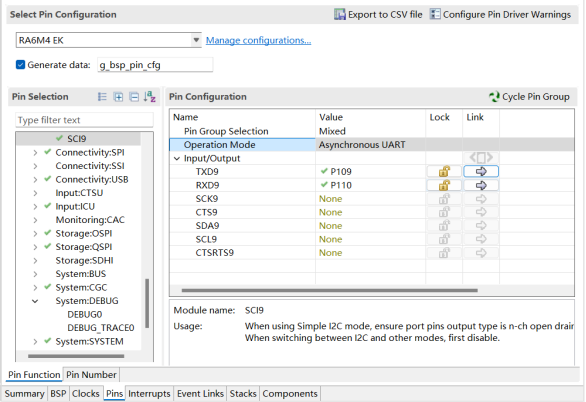The image size is (586, 402).
Task: Select the Storage:QSPI tree item
Action: click(x=84, y=247)
